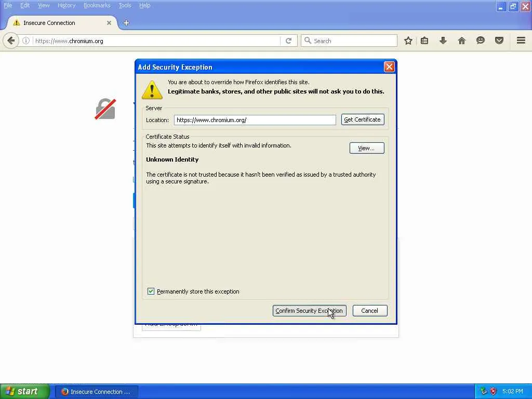Viewport: 532px width, 399px height.
Task: Bookmark this page with star icon
Action: tap(408, 41)
